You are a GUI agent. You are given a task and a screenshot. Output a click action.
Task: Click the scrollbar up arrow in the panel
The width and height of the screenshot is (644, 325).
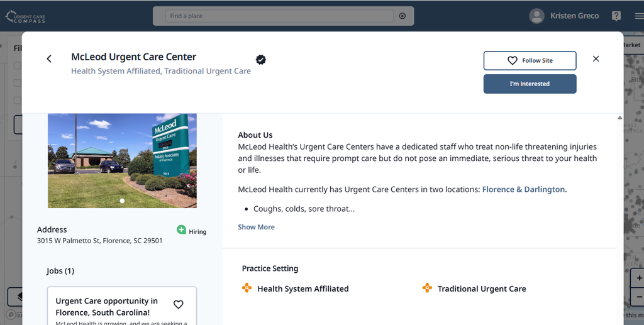[x=619, y=118]
